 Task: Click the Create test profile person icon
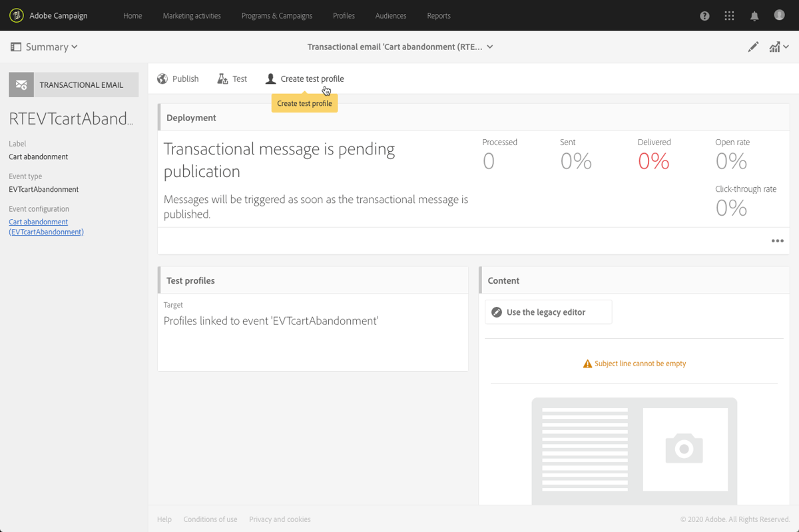(270, 78)
